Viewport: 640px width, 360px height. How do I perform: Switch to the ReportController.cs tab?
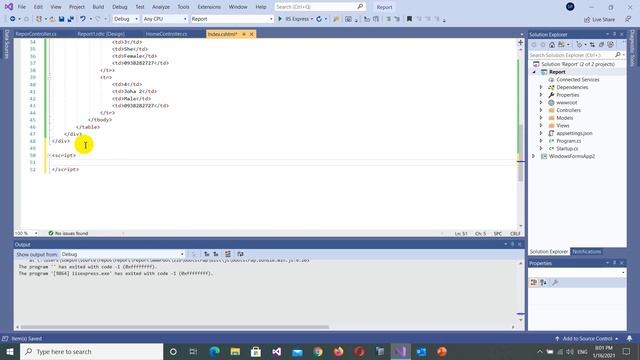click(x=36, y=34)
